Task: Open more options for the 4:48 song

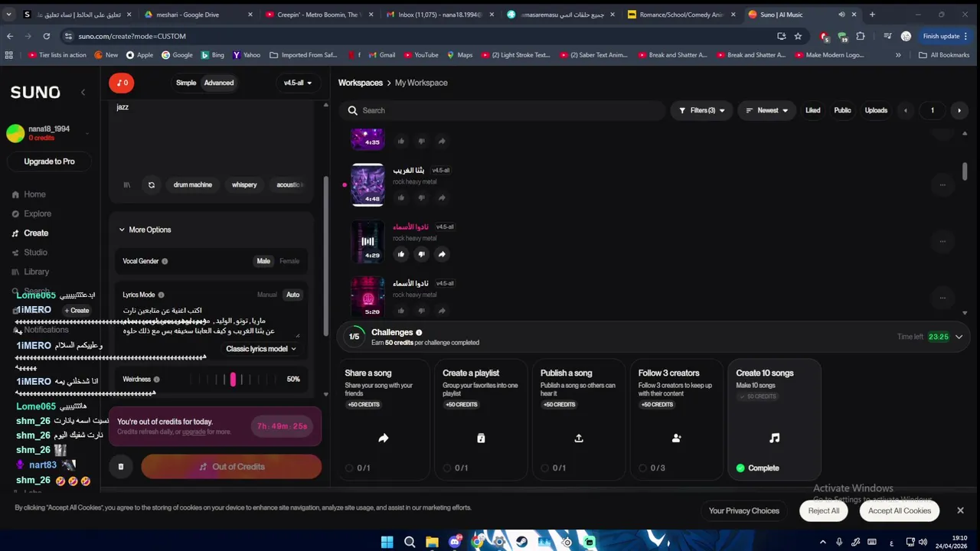Action: (942, 184)
